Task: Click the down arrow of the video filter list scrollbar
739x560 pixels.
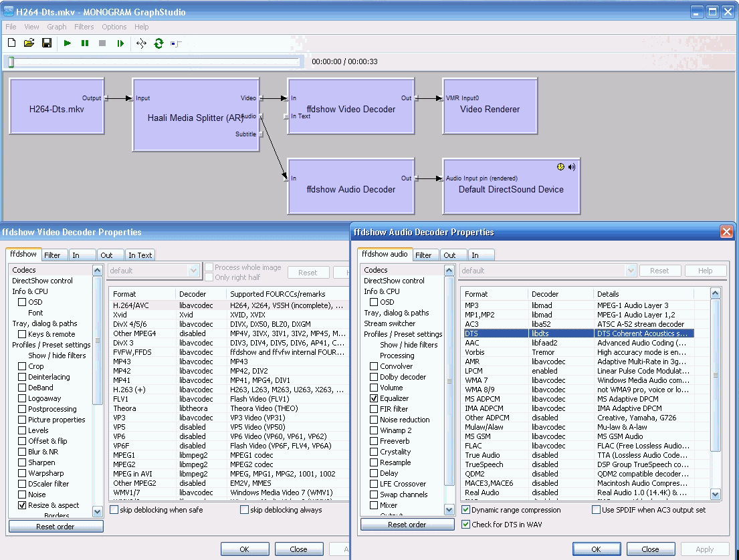Action: [x=98, y=511]
